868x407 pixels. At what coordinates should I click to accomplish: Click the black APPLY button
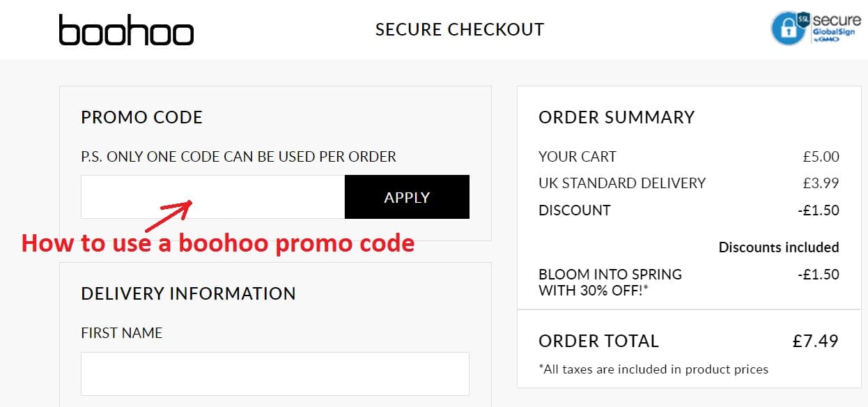click(407, 197)
